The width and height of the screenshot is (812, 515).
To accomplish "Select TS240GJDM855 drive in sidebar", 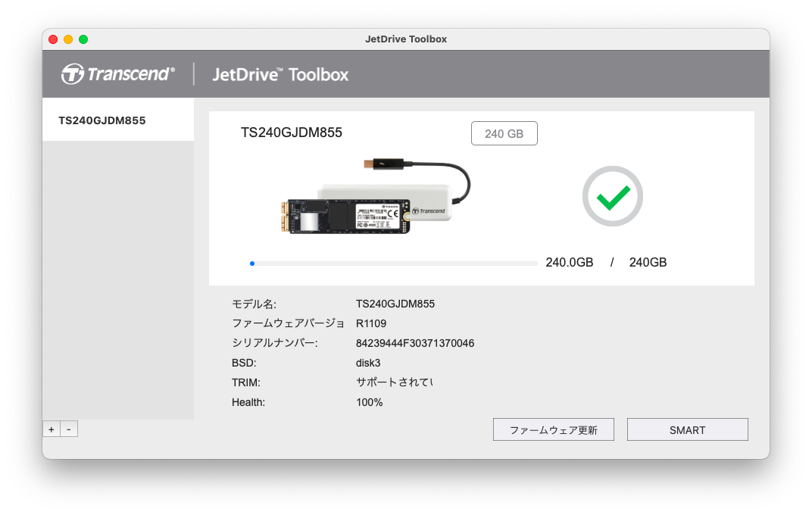I will (118, 120).
